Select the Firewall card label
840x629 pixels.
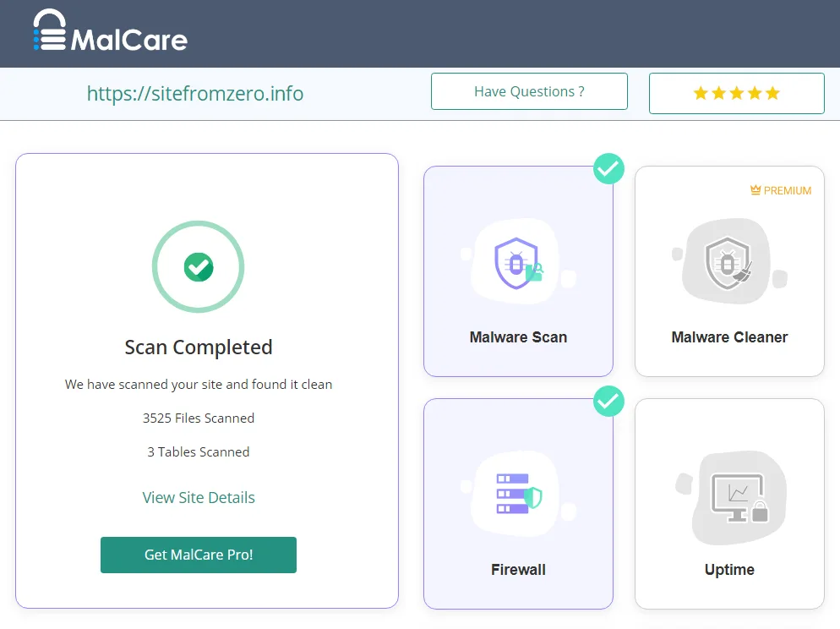pos(518,570)
